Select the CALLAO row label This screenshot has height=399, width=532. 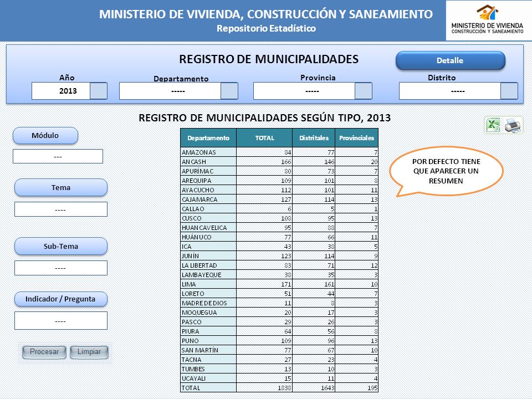click(193, 209)
